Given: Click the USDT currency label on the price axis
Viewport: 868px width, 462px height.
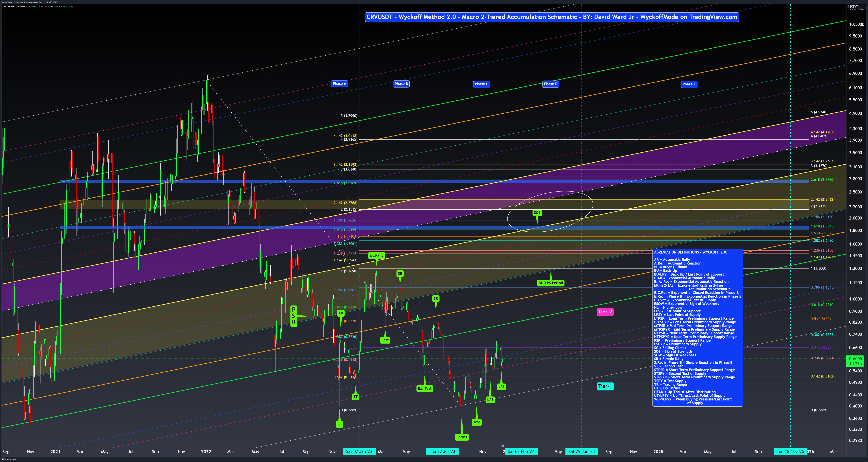Looking at the screenshot, I should [x=853, y=7].
